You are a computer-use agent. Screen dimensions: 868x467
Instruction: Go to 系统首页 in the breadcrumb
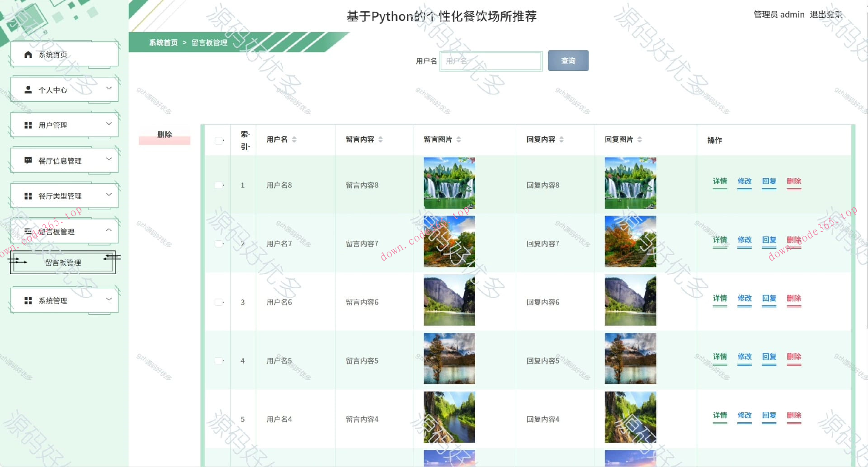(163, 42)
